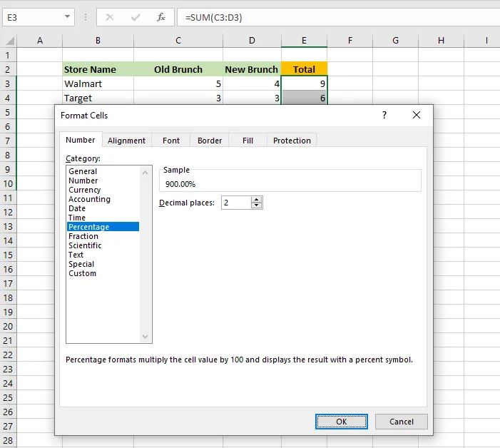Viewport: 500px width, 448px height.
Task: Select row 12 header
Action: (8, 212)
